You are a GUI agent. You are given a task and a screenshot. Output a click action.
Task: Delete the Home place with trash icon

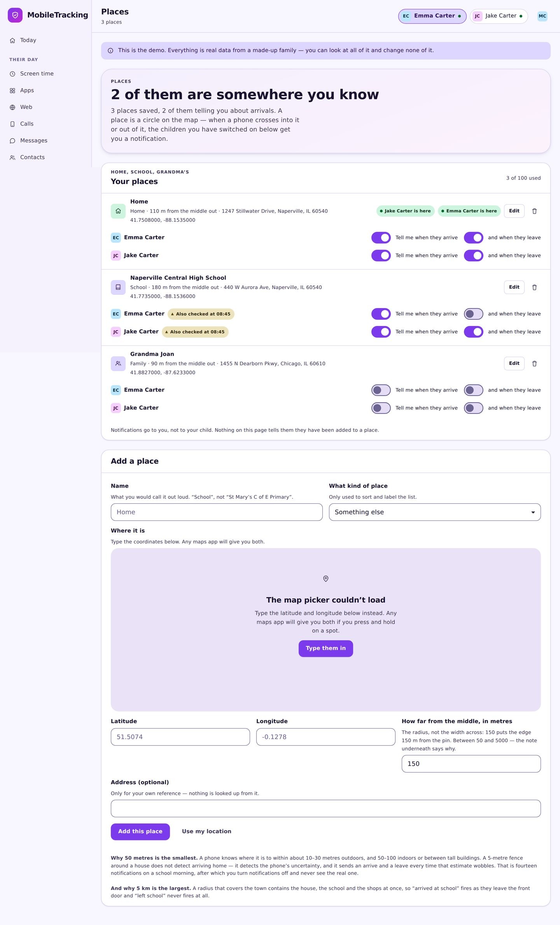coord(534,211)
